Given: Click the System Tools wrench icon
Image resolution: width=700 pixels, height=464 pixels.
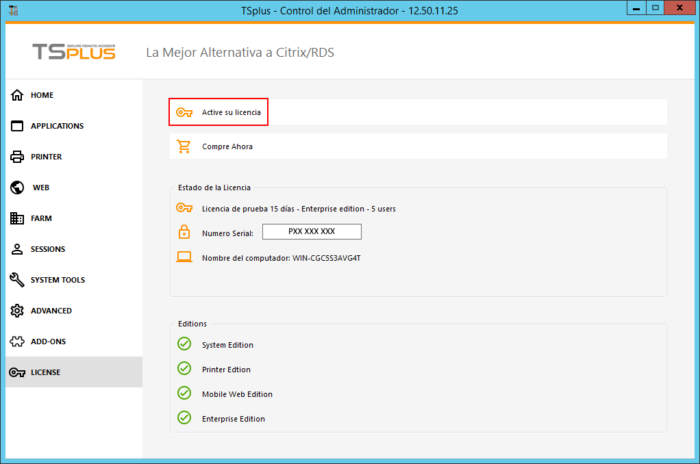Looking at the screenshot, I should click(17, 280).
